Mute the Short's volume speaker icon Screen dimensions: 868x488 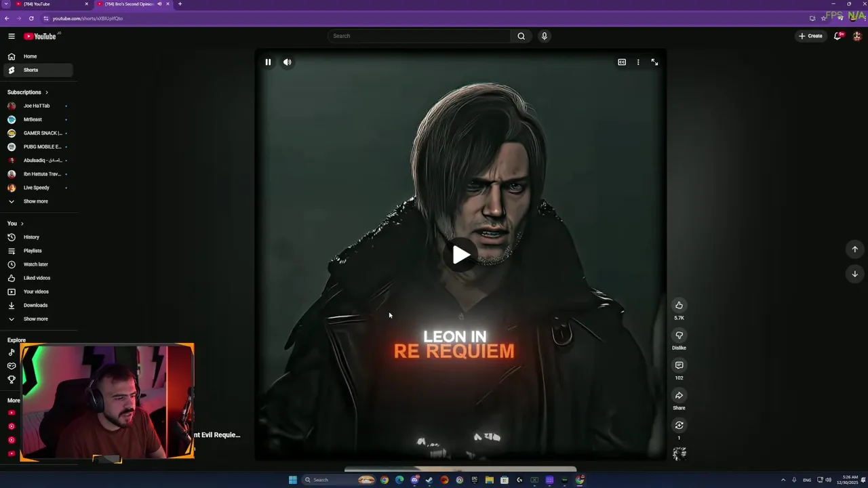(288, 62)
